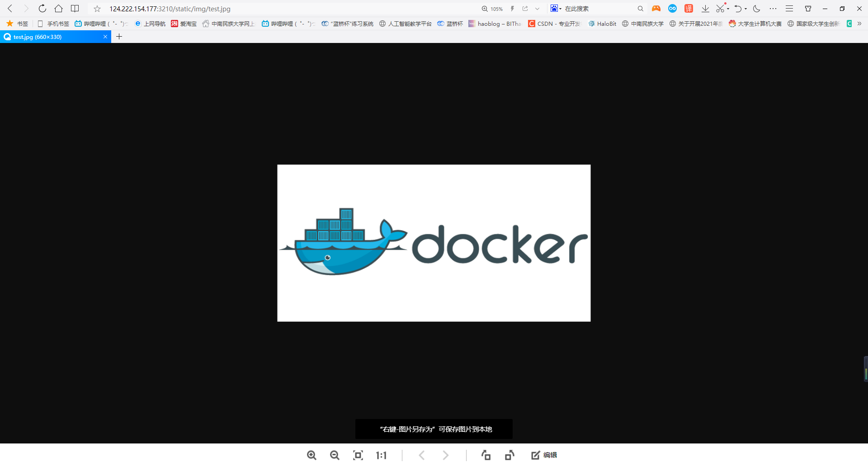
Task: Go to the browser home page
Action: (58, 9)
